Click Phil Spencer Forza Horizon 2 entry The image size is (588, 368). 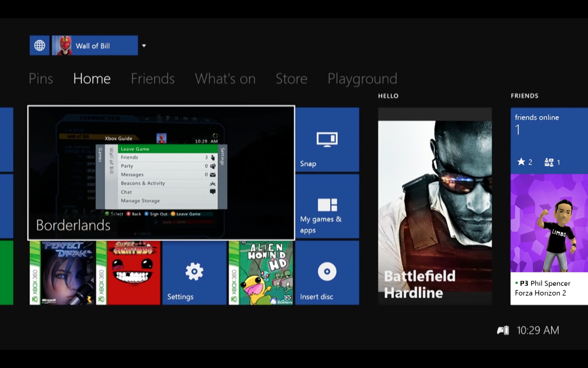pos(549,288)
